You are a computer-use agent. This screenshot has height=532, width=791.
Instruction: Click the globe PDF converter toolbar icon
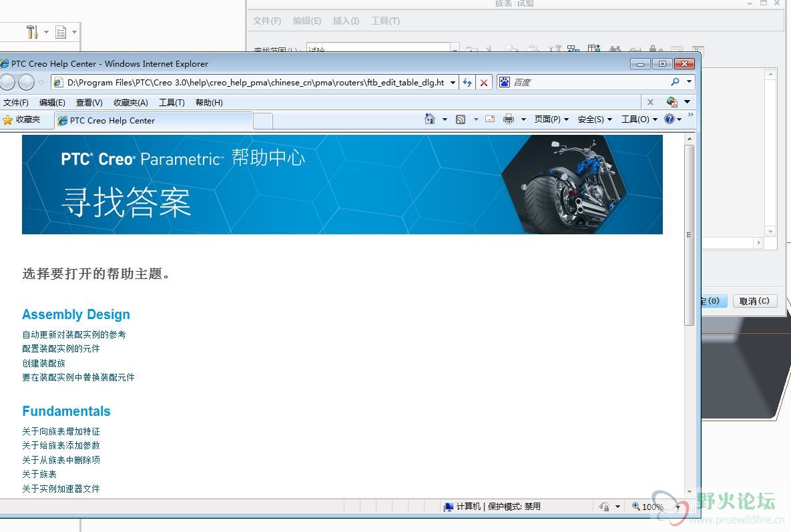point(672,102)
